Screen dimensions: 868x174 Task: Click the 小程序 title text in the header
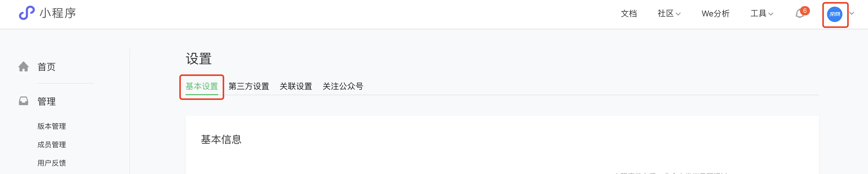[x=58, y=13]
